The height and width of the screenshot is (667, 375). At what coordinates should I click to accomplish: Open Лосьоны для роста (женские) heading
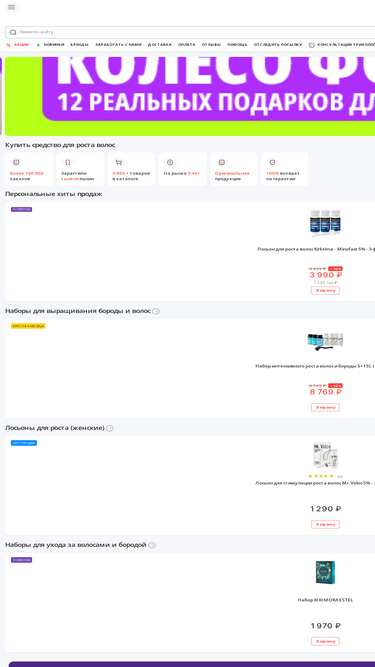click(55, 428)
